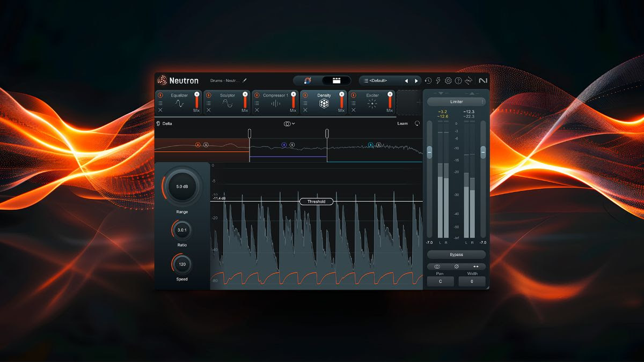
Task: Open Limiter options menu dots
Action: (482, 101)
